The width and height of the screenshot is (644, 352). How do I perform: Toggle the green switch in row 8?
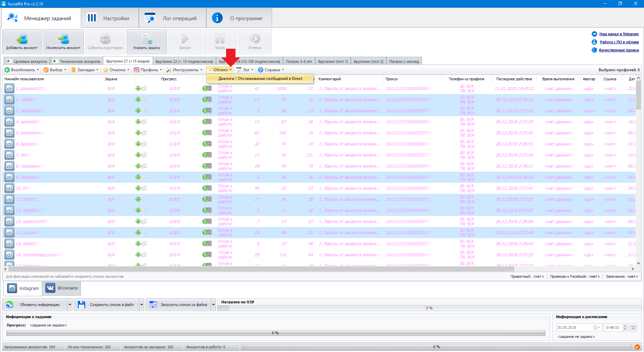[x=207, y=166]
